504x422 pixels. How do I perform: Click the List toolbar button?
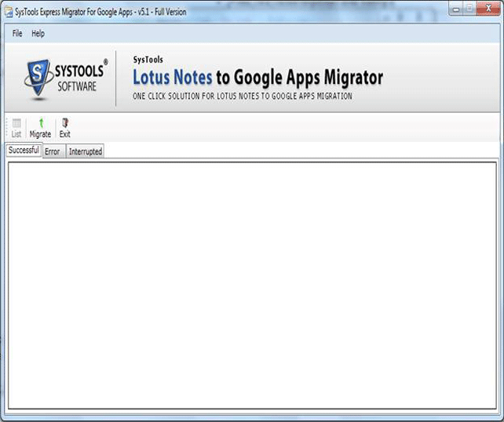16,128
